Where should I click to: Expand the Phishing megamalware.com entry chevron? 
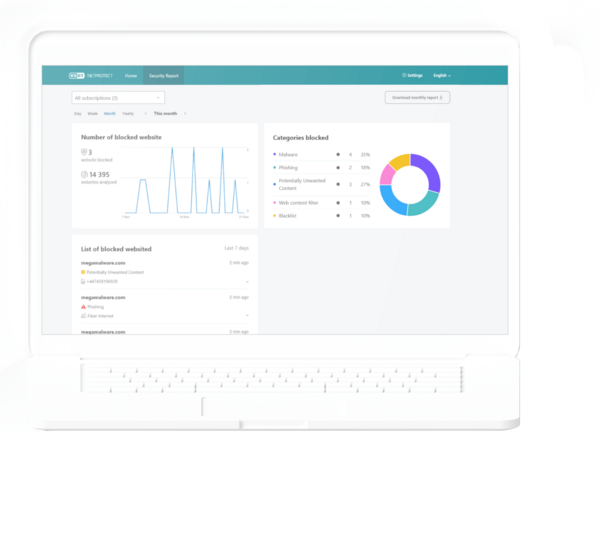click(x=247, y=315)
